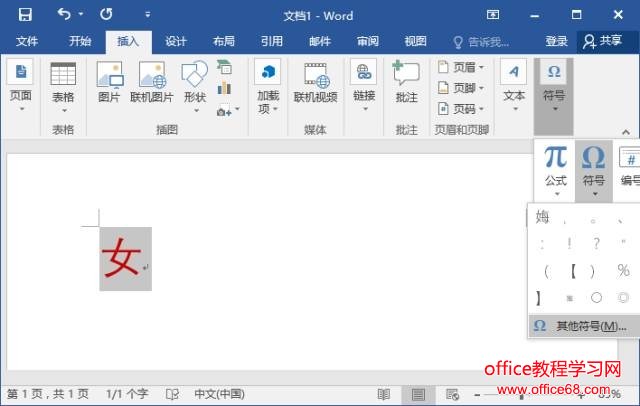Click the 符号 Omega dropdown button
This screenshot has height=406, width=640.
pos(594,171)
